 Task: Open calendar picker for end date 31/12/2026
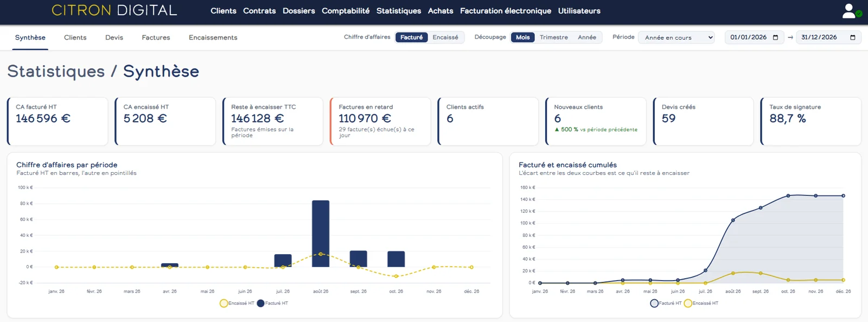[852, 37]
